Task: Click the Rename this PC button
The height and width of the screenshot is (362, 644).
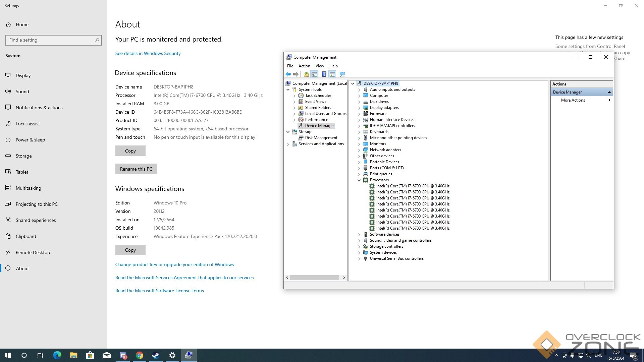Action: point(136,169)
